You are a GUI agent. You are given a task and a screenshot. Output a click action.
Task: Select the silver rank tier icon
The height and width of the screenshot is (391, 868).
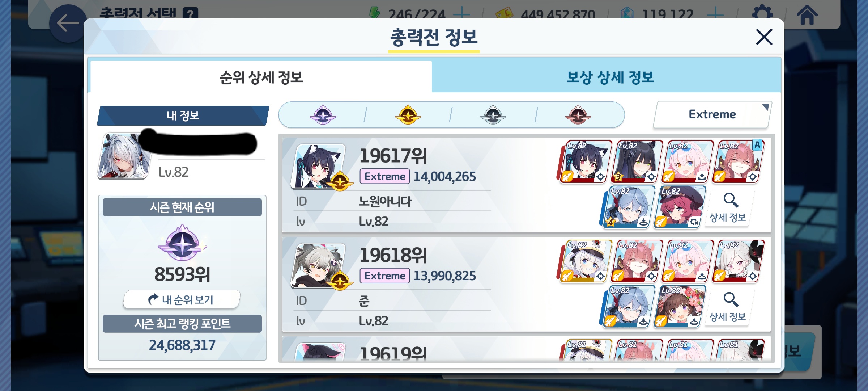click(x=493, y=115)
